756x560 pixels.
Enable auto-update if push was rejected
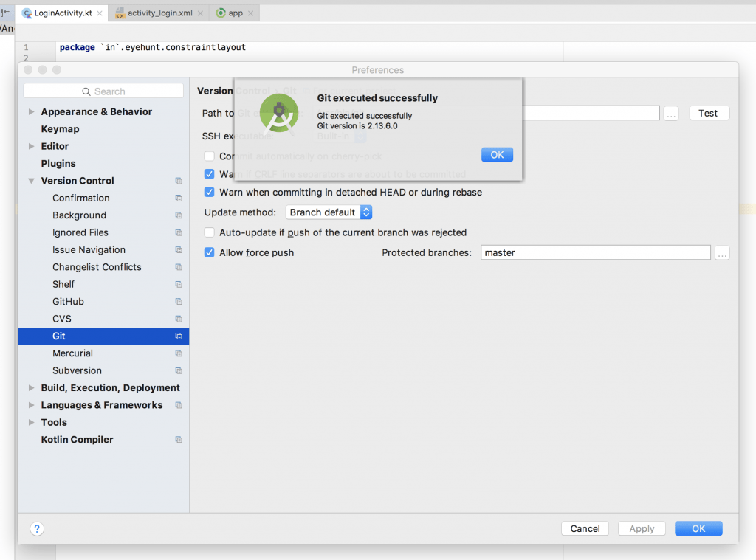click(209, 232)
